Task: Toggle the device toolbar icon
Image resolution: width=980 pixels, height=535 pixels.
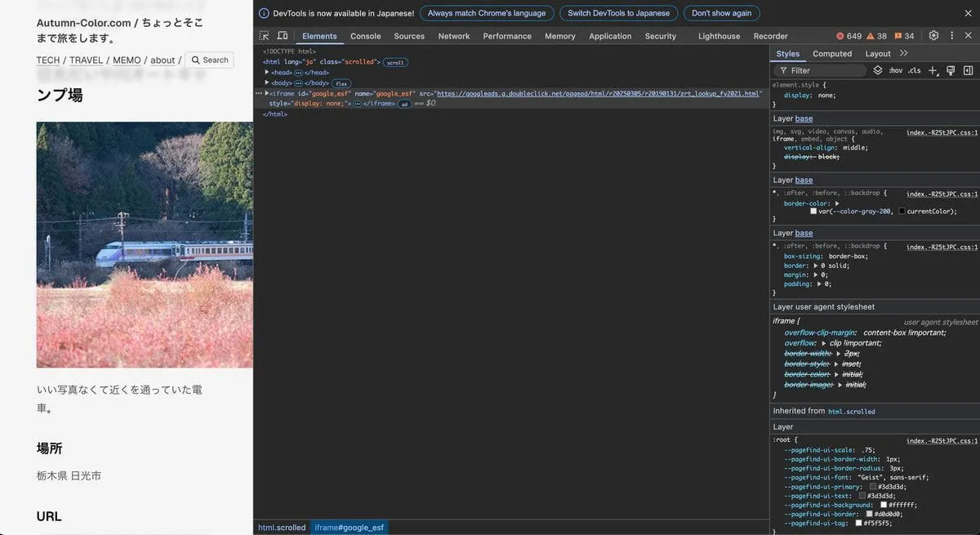Action: [x=282, y=36]
